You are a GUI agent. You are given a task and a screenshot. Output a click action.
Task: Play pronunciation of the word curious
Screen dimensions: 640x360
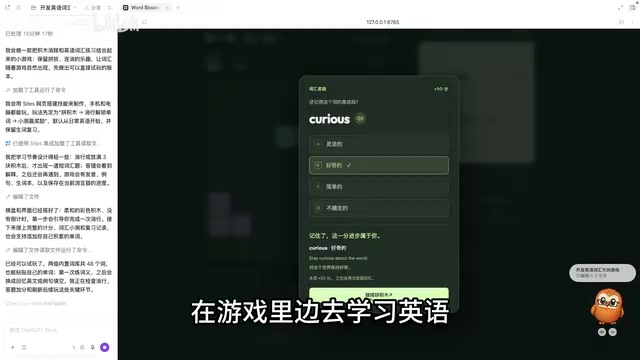(360, 119)
